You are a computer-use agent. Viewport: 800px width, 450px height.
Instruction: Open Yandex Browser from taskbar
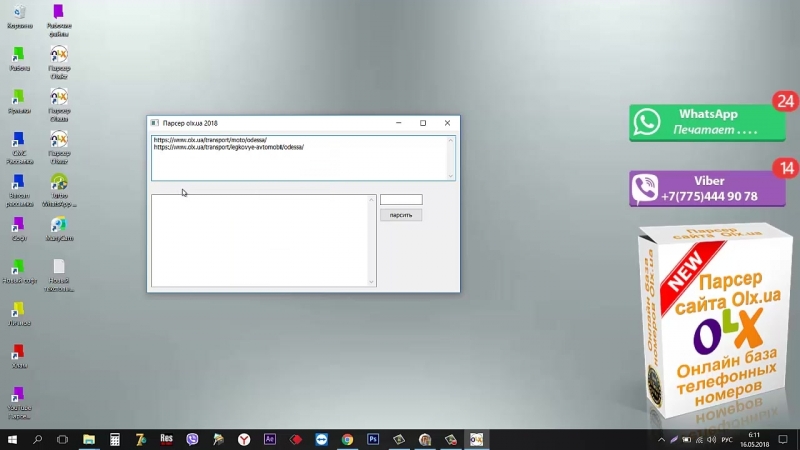click(x=244, y=439)
